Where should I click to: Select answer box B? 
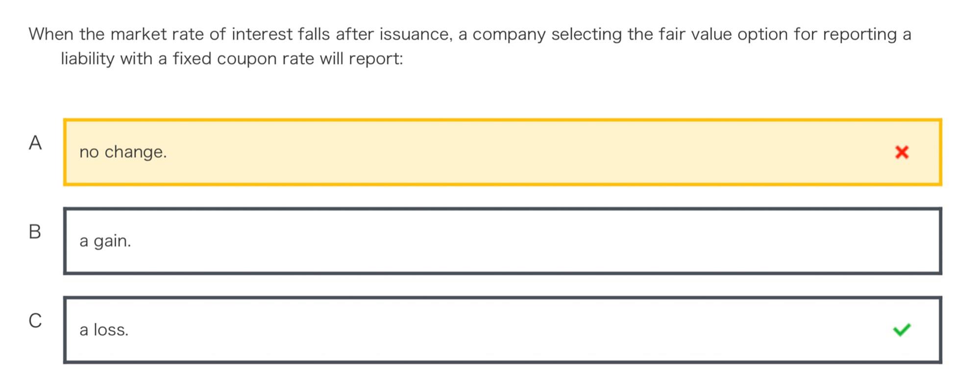coord(502,241)
